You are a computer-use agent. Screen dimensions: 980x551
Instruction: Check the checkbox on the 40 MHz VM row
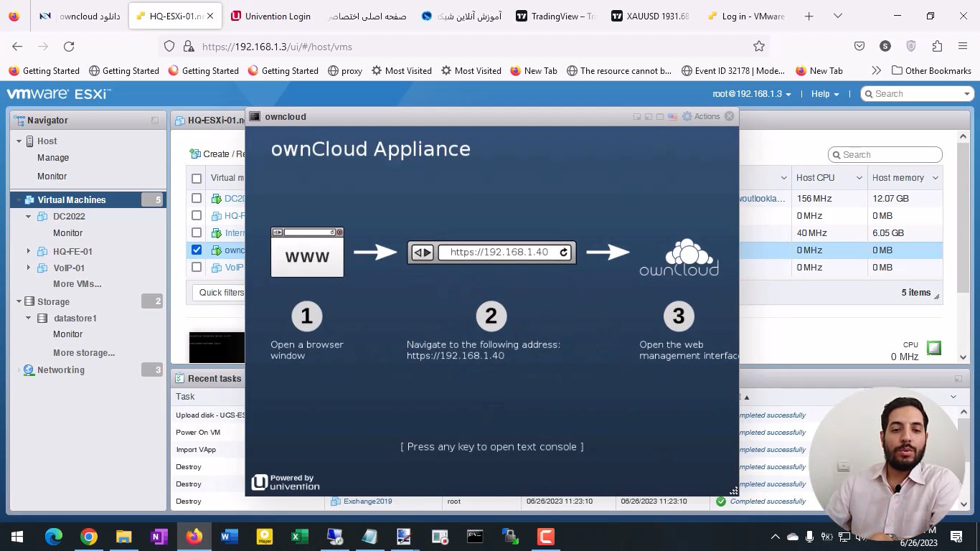197,232
